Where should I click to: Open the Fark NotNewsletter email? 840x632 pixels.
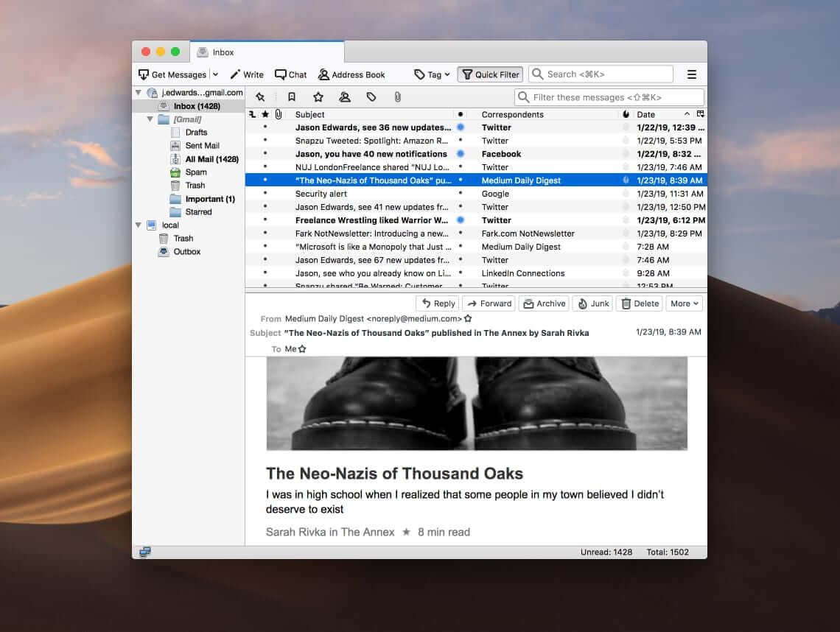(x=476, y=234)
